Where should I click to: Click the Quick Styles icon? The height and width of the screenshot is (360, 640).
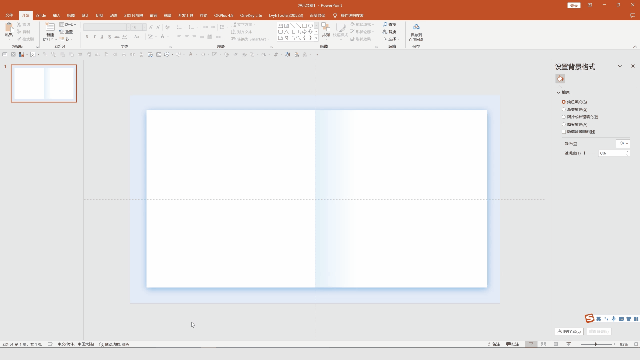tap(340, 28)
